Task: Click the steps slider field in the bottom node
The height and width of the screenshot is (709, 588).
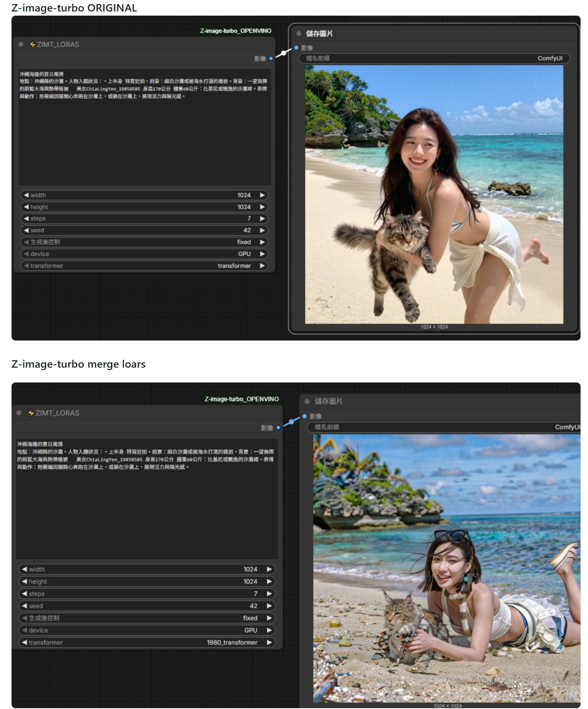Action: pos(147,594)
